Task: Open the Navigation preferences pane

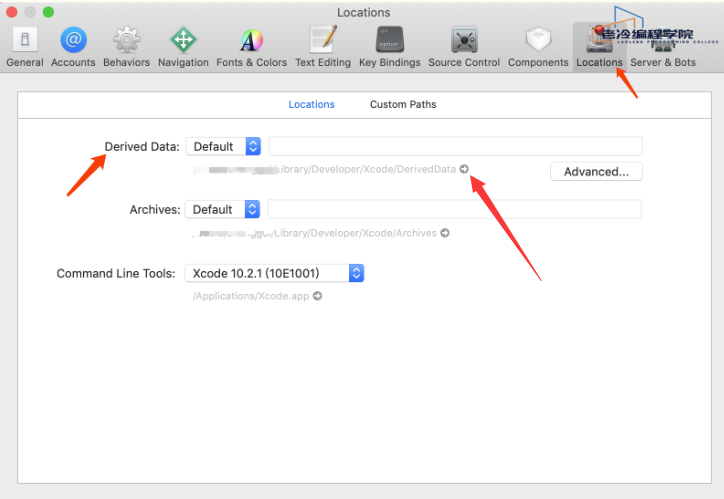Action: point(183,47)
